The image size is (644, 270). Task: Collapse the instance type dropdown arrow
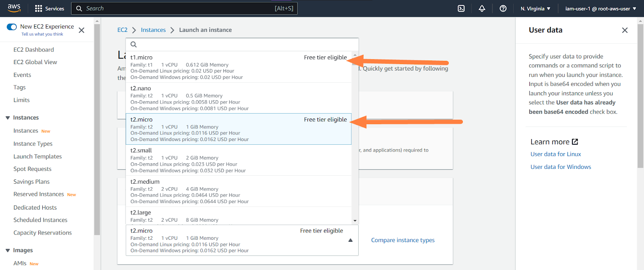tap(350, 240)
